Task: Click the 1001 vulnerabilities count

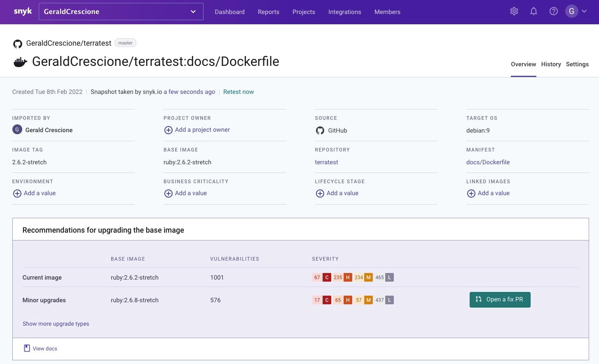Action: coord(217,278)
